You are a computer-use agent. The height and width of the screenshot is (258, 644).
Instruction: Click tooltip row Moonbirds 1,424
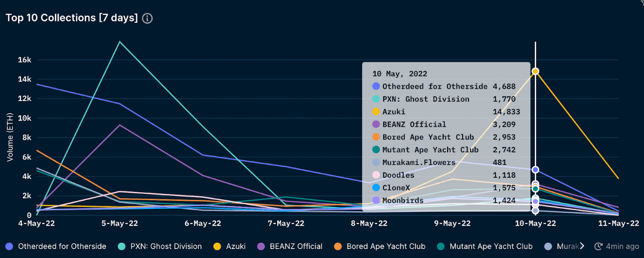(x=444, y=201)
